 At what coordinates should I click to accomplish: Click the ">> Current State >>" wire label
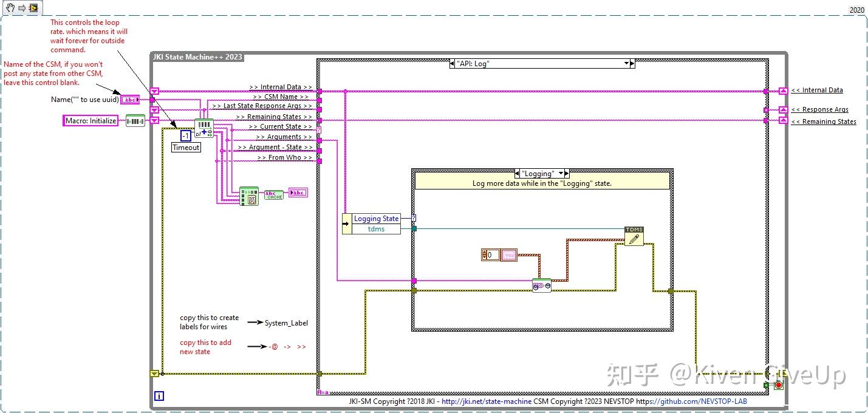pyautogui.click(x=281, y=126)
